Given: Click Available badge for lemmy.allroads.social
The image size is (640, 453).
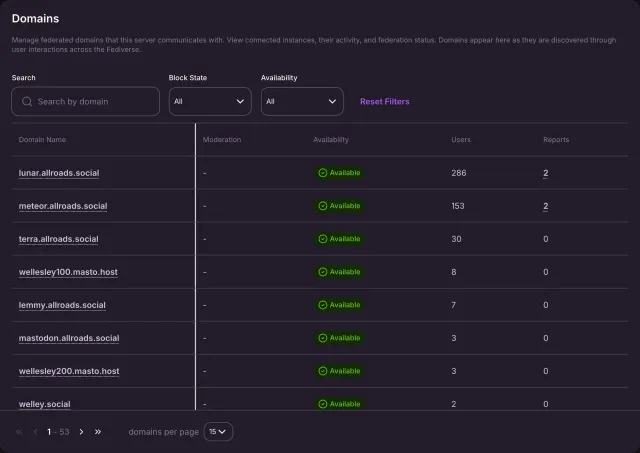Looking at the screenshot, I should click(339, 305).
